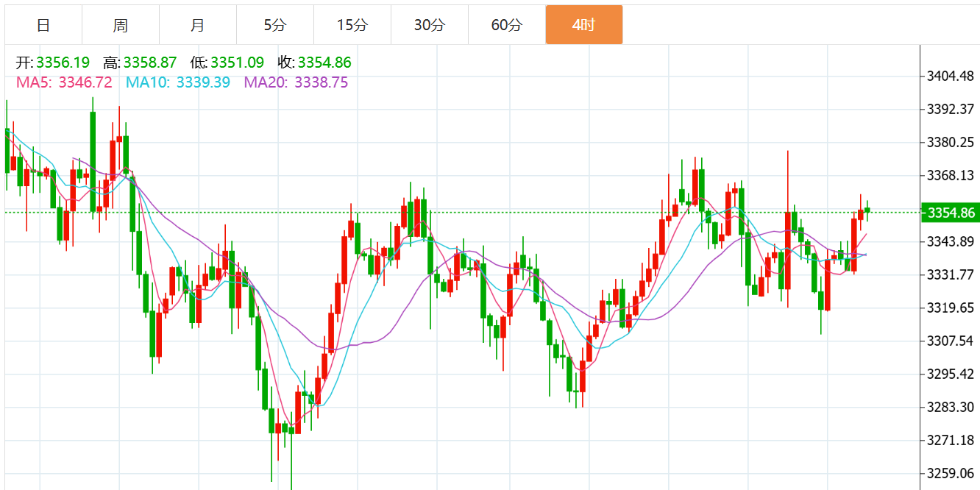Click the 3331.77 price axis label
This screenshot has height=490, width=980.
(951, 275)
